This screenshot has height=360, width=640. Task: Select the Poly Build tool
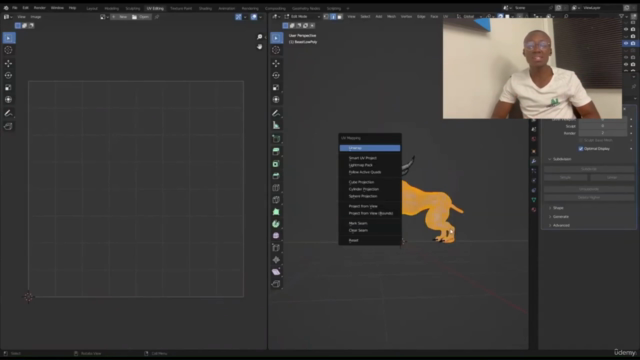coord(276,212)
